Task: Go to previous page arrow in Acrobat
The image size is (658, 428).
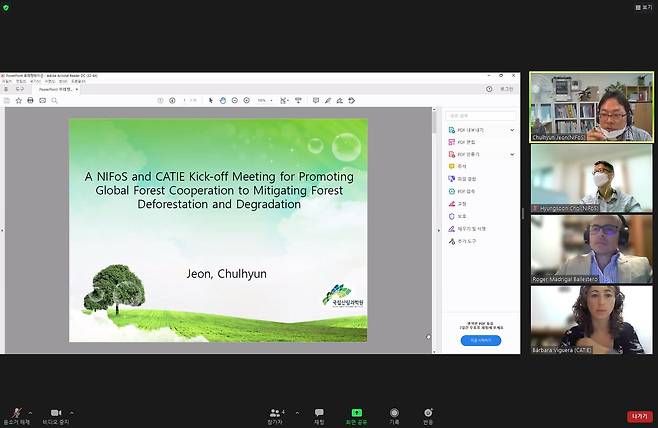Action: click(160, 100)
